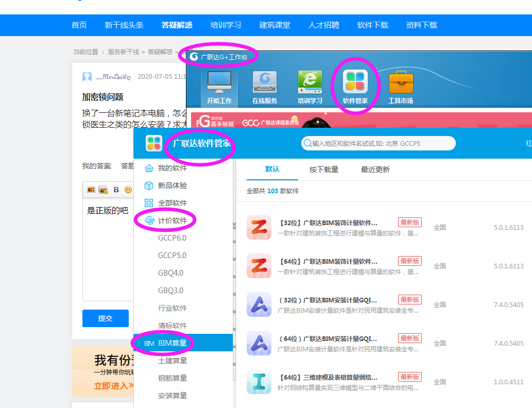Click 最新版 badge on [32位] BIM装饰计量
The height and width of the screenshot is (408, 532).
coord(410,223)
